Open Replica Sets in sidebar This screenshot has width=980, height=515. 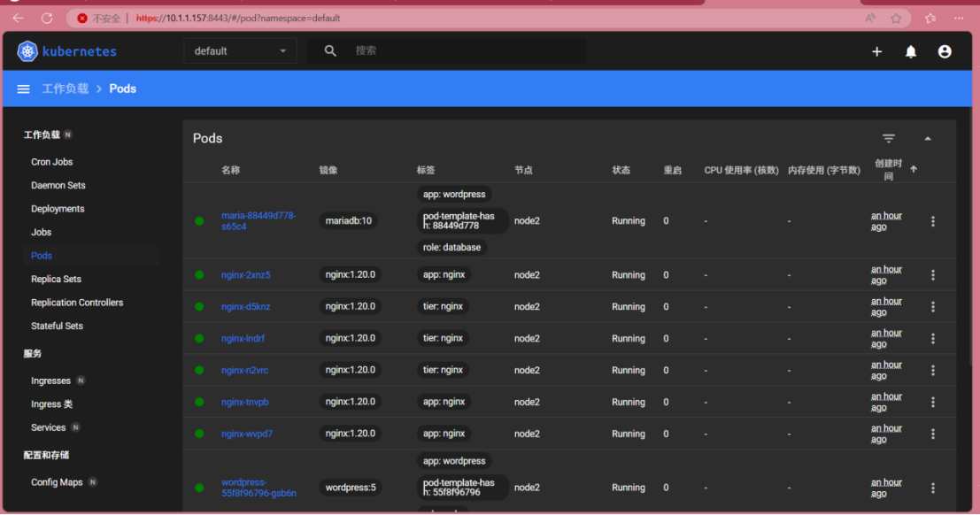coord(57,279)
